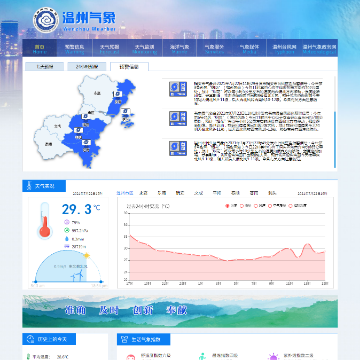
Task: Open the Services navigation menu item
Action: (x=214, y=48)
